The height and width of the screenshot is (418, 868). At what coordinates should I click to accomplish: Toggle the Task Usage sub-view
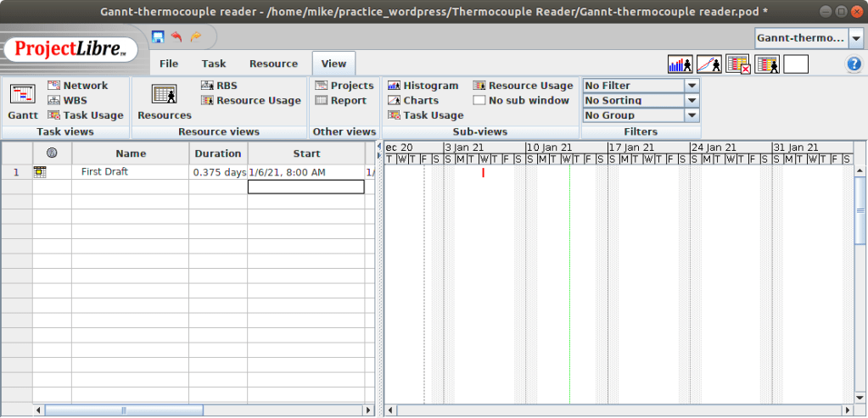[x=425, y=115]
